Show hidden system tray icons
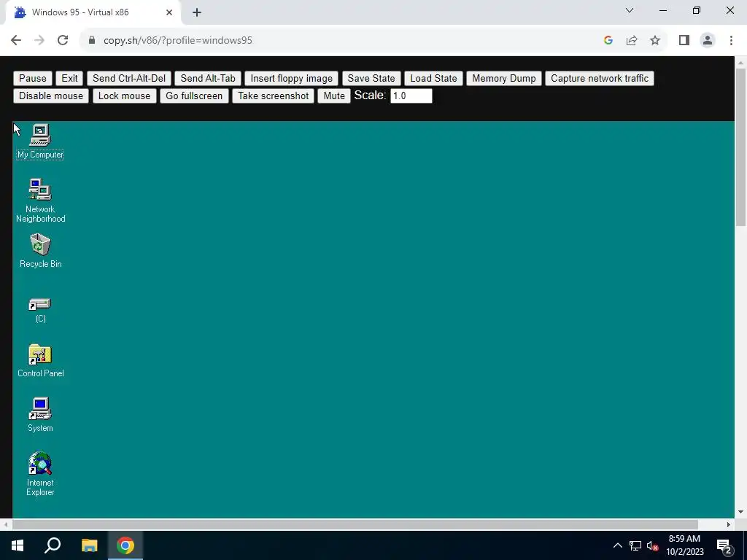 [617, 545]
